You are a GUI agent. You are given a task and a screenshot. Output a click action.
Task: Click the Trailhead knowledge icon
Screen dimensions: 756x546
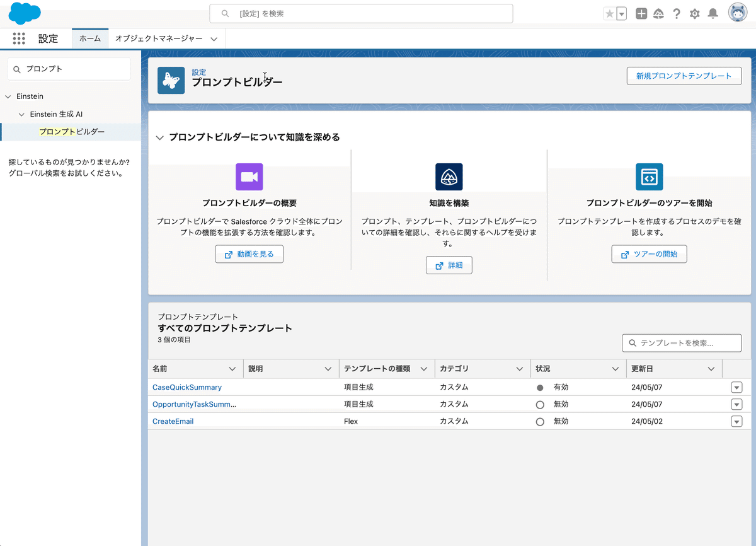coord(449,177)
